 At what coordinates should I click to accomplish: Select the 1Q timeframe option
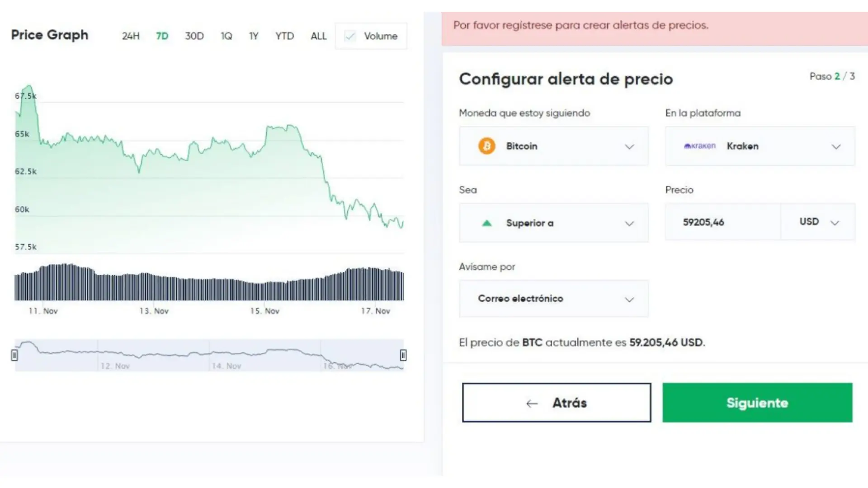pyautogui.click(x=226, y=36)
